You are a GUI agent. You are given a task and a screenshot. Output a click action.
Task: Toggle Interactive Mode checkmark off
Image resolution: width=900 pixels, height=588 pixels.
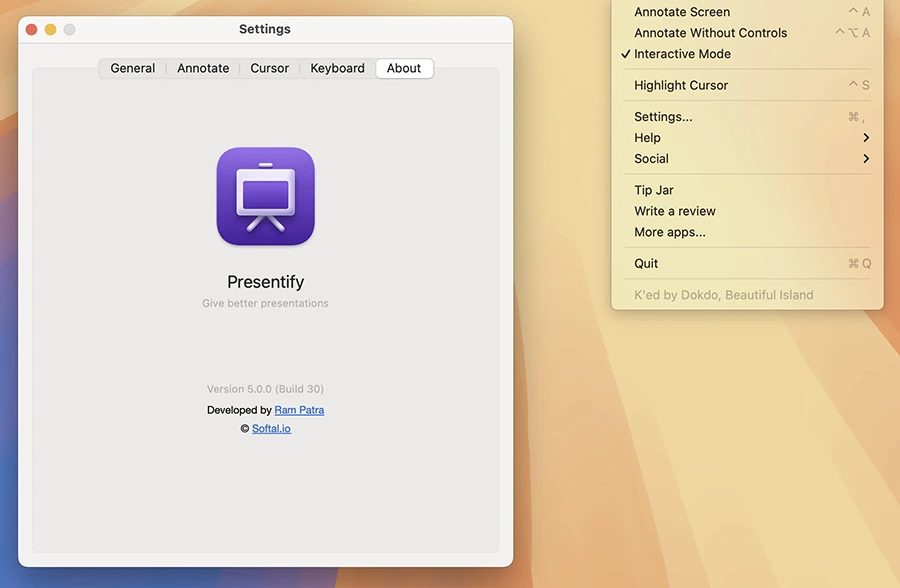click(x=682, y=54)
